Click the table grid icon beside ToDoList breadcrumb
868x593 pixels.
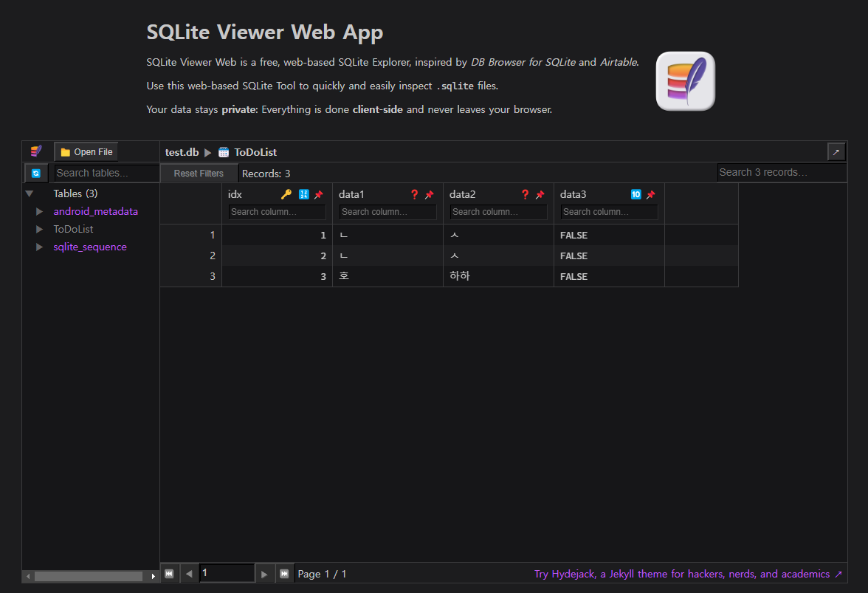(x=224, y=152)
